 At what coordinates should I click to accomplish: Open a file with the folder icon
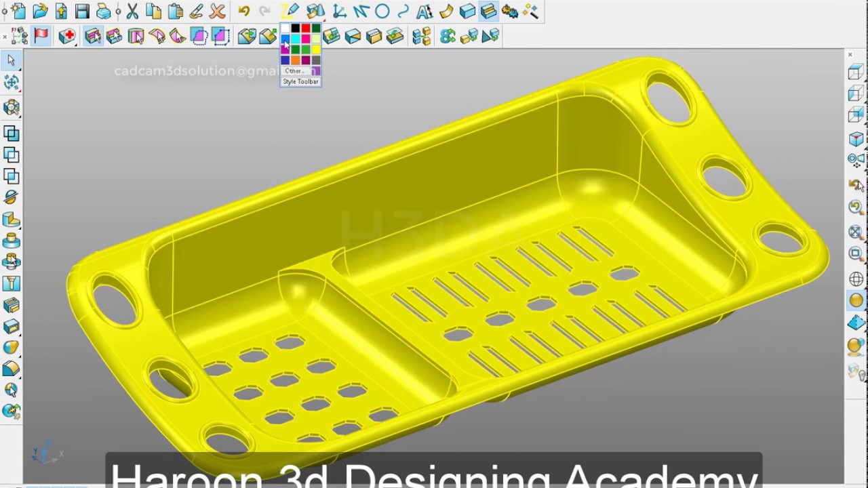click(x=40, y=11)
